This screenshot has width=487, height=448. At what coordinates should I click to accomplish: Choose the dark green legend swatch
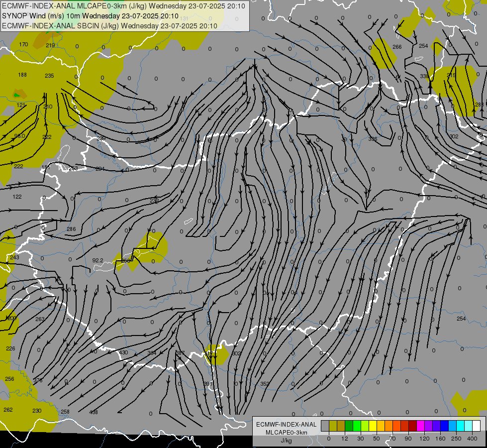pyautogui.click(x=349, y=426)
